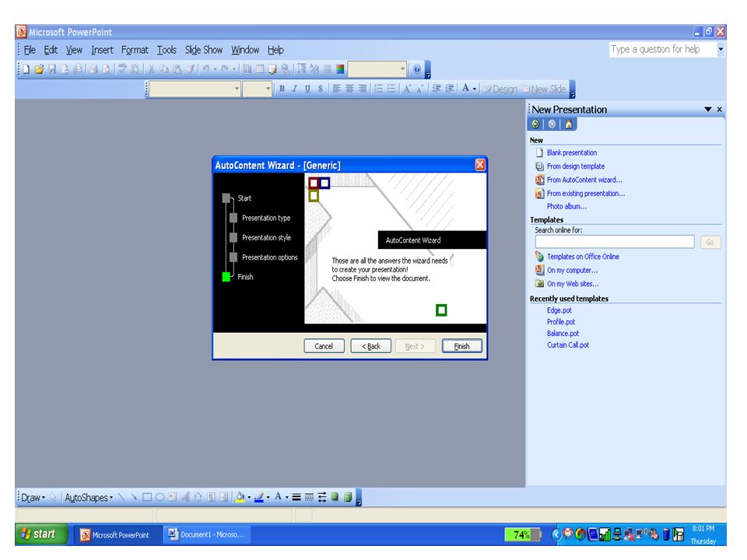Open the Edit menu
The width and height of the screenshot is (747, 560).
51,50
